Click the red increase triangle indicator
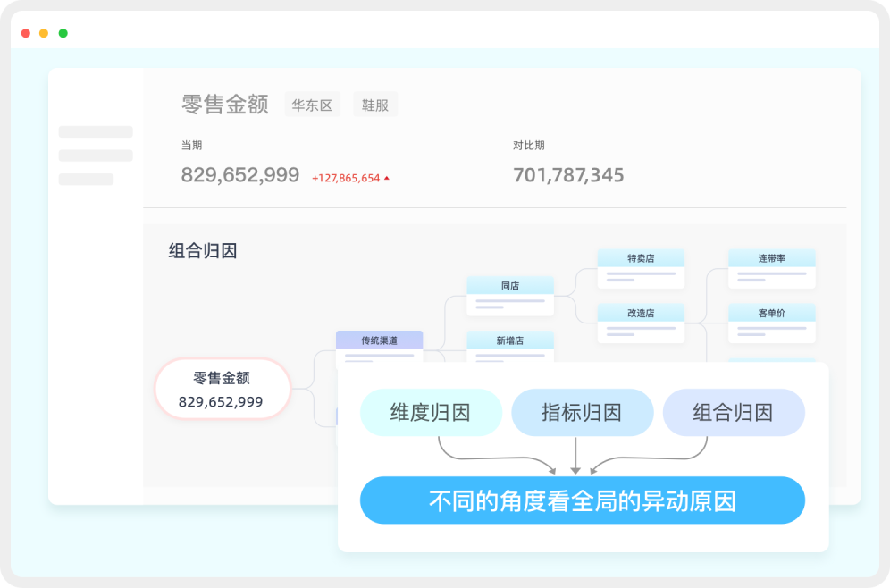890x588 pixels. (x=387, y=178)
